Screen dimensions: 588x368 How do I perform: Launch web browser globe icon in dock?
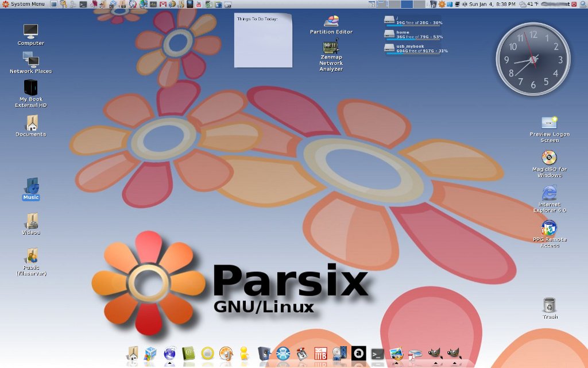[169, 354]
